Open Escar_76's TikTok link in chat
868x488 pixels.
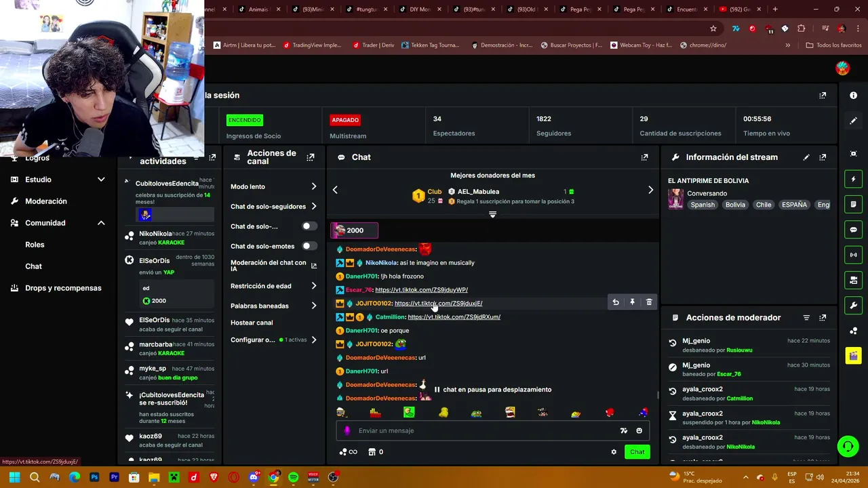coord(421,290)
